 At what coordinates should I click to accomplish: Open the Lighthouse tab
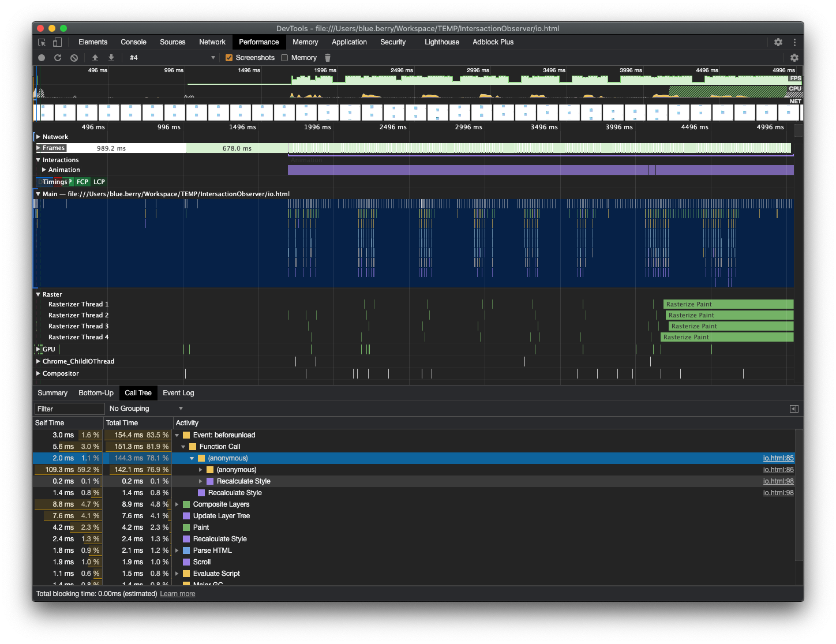click(x=442, y=42)
